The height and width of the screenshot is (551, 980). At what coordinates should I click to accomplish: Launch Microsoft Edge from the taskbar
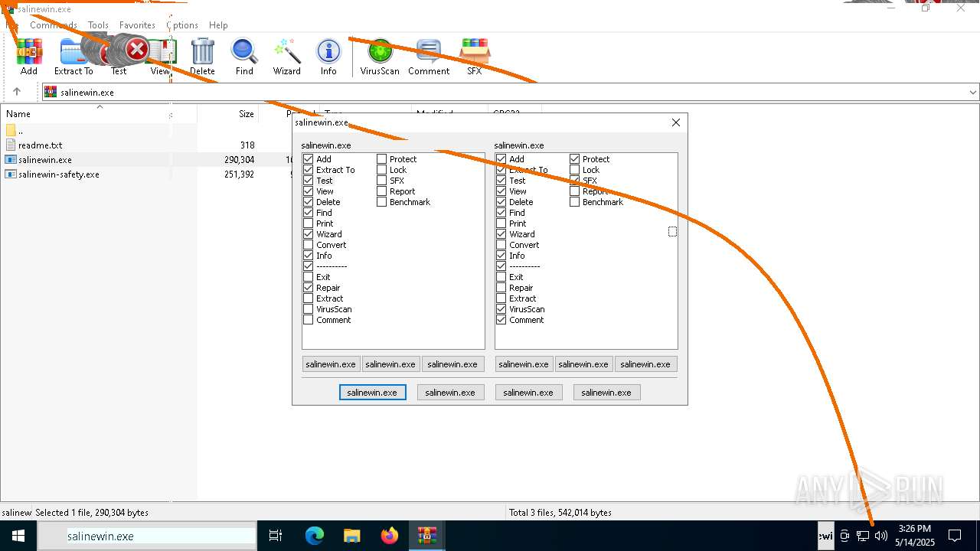315,536
